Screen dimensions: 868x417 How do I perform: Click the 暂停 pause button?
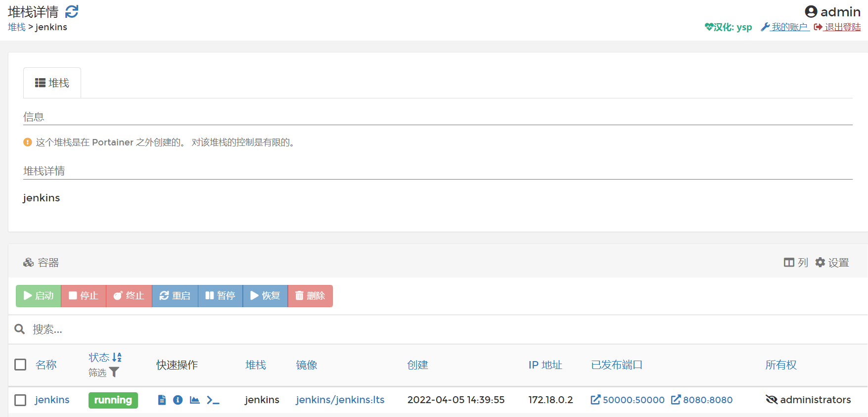tap(221, 296)
